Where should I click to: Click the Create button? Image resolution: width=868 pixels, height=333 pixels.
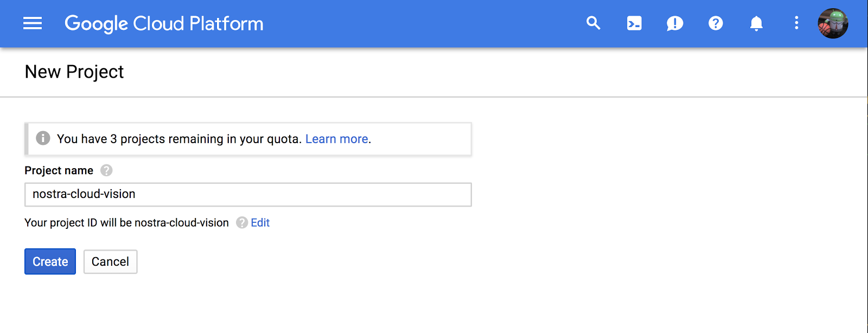49,261
